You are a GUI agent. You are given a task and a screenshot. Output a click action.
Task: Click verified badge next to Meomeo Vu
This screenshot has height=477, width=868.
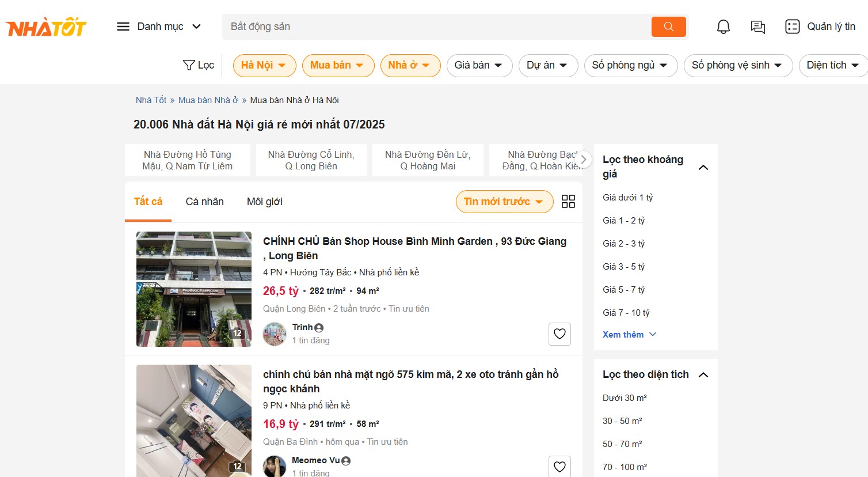[x=346, y=461]
